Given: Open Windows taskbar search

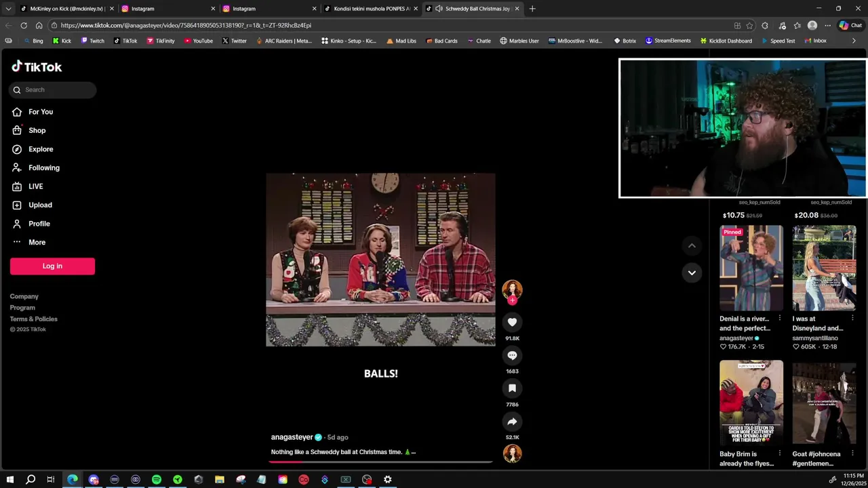Looking at the screenshot, I should click(x=31, y=480).
